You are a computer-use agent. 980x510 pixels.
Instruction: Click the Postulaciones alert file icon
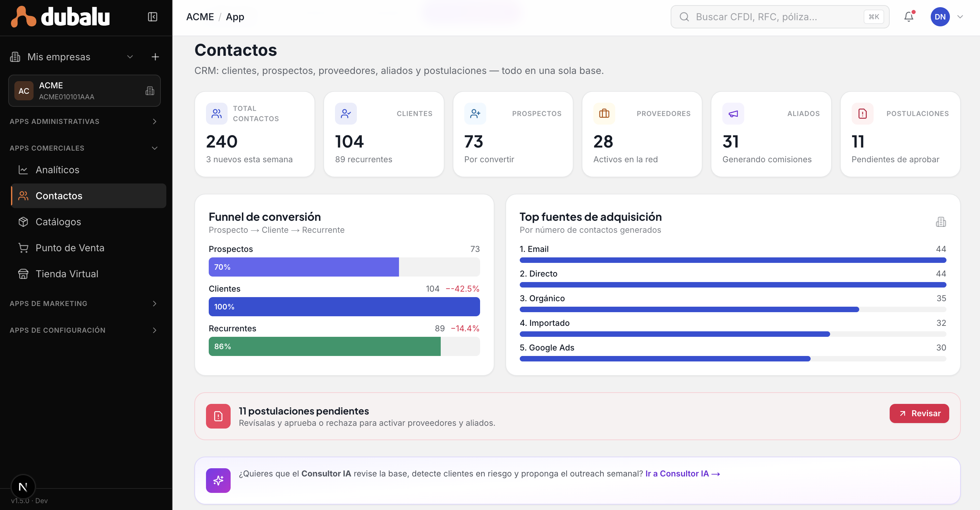click(862, 113)
